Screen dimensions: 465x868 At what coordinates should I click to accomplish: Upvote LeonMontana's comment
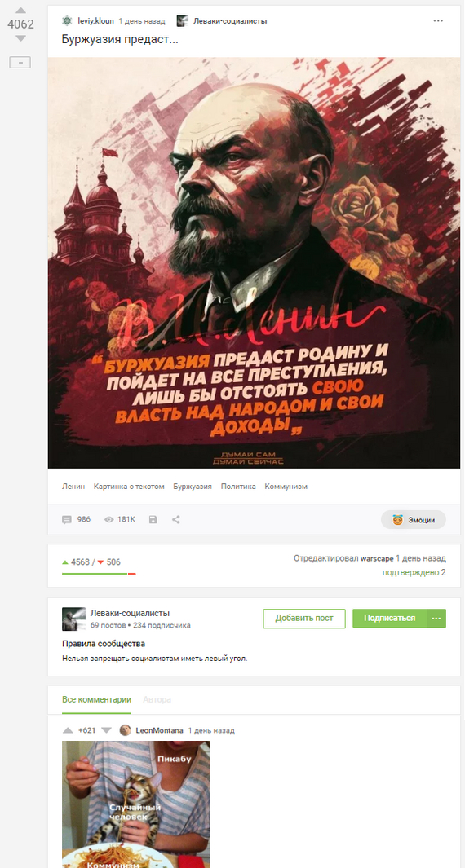pos(68,731)
